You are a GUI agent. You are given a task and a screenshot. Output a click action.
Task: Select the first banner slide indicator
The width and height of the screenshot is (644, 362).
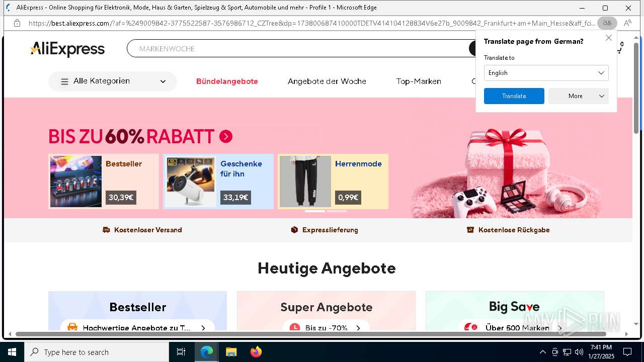(315, 211)
